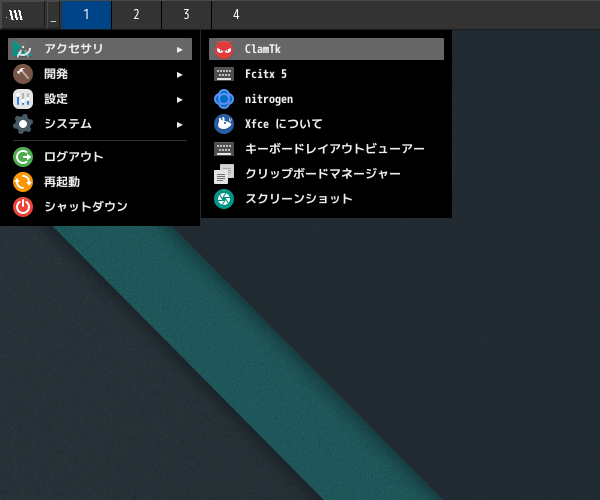600x500 pixels.
Task: Click the blue nitrogen icon
Action: [x=224, y=99]
